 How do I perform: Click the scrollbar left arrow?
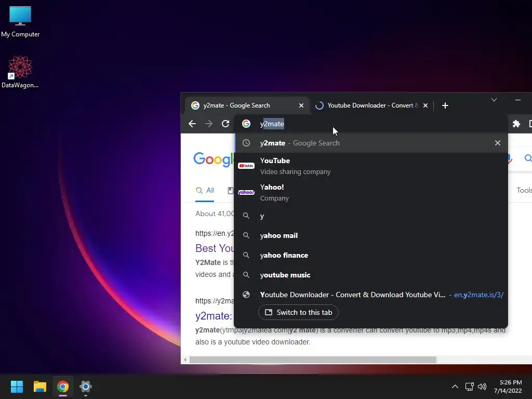[x=185, y=360]
